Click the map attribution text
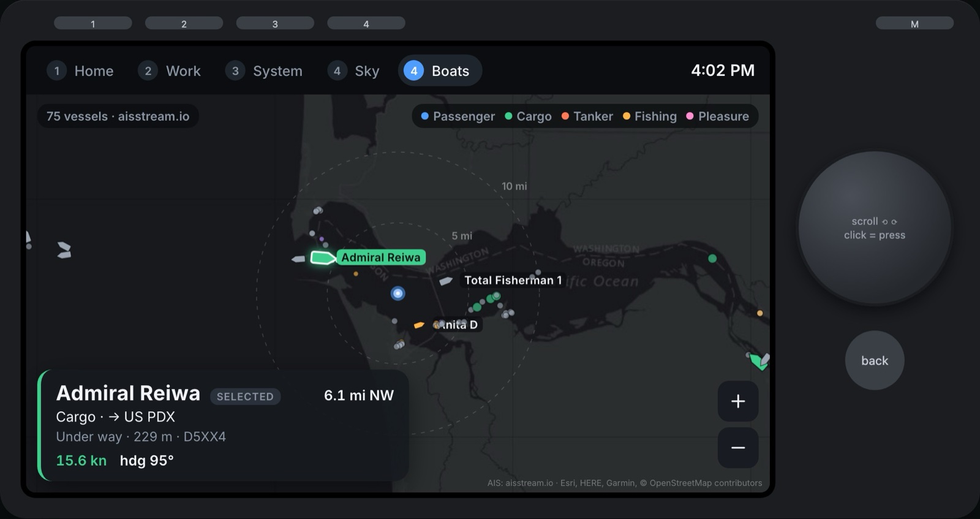This screenshot has height=519, width=980. tap(625, 483)
